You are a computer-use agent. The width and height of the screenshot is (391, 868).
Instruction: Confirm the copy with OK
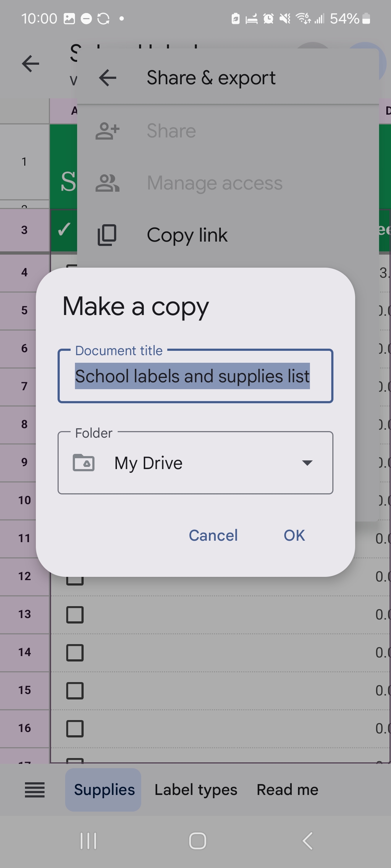(294, 535)
